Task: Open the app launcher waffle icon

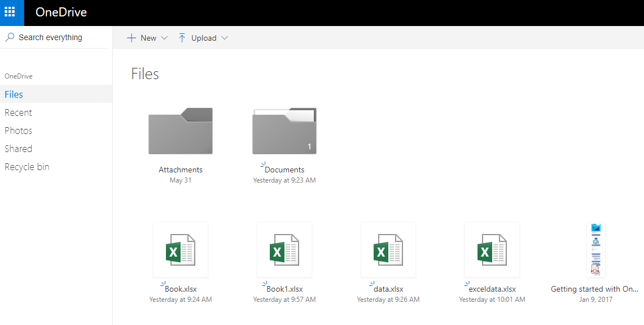Action: coord(10,11)
